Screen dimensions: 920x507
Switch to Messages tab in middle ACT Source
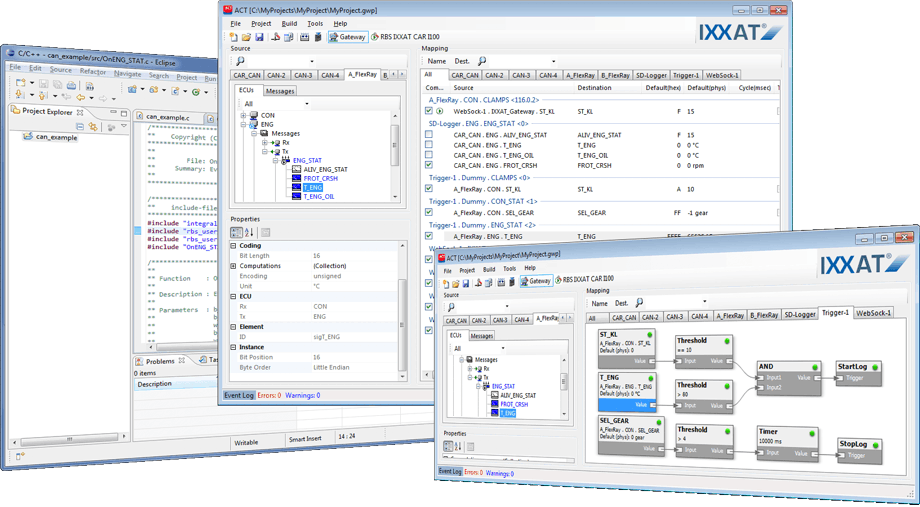[x=279, y=91]
